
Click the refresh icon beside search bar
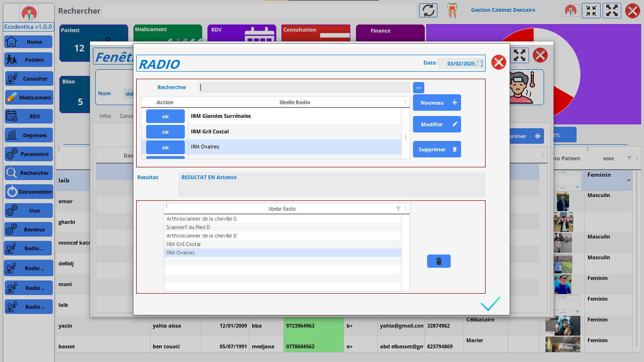(x=429, y=10)
